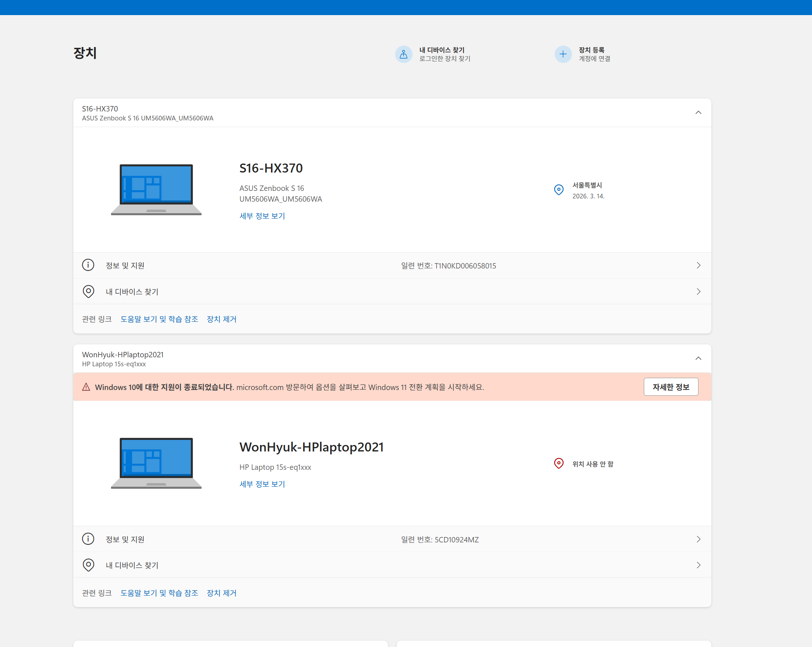The height and width of the screenshot is (647, 812).
Task: Click 도움말 보기 및 학습 참조 under WonHyuk-HPlaptop2021
Action: 159,593
